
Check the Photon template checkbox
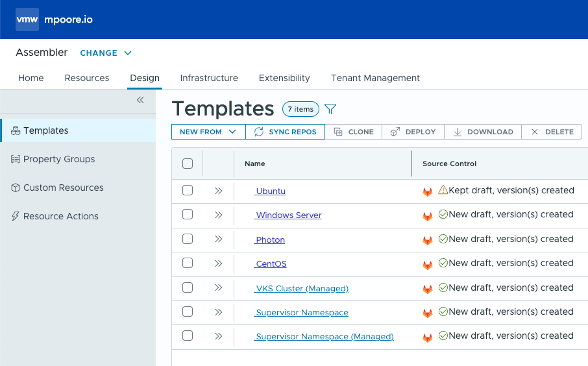click(x=188, y=239)
